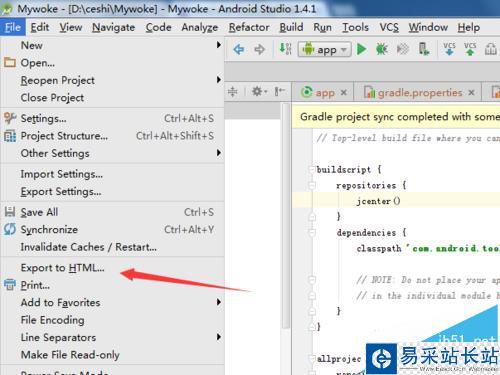Open the Window menu

[x=428, y=27]
